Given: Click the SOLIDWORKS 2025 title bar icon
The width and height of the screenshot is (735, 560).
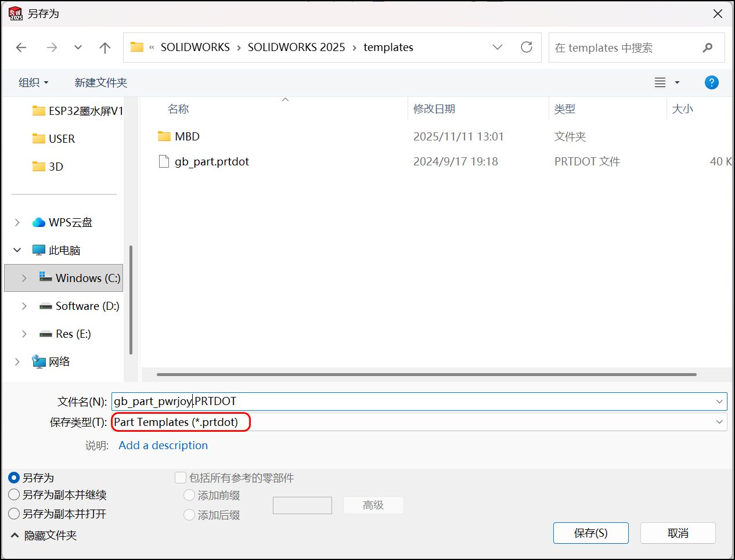Looking at the screenshot, I should coord(16,13).
